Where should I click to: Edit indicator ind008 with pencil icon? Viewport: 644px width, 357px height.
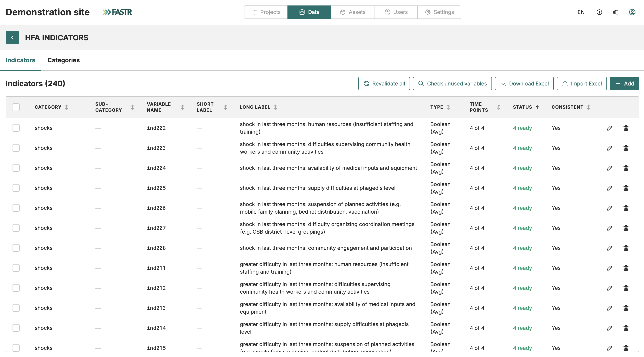tap(609, 248)
